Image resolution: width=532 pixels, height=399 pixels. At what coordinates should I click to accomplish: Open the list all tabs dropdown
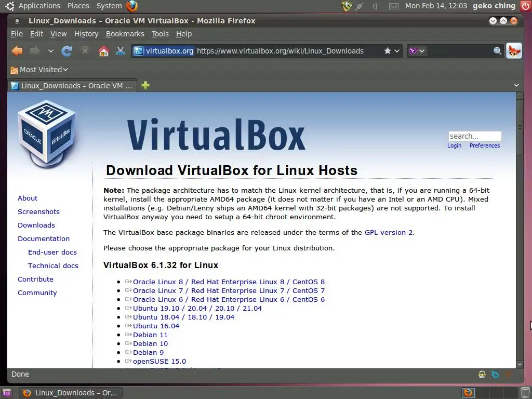coord(516,85)
